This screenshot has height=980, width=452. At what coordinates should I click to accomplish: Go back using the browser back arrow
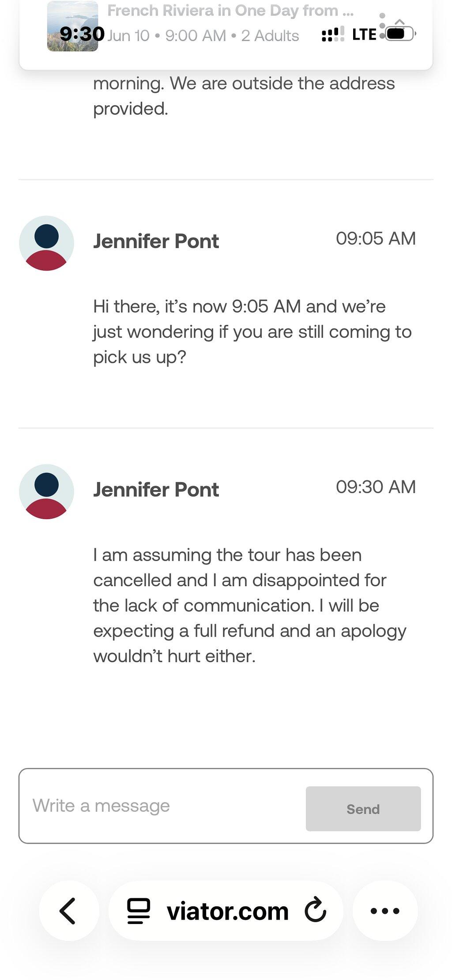(69, 911)
